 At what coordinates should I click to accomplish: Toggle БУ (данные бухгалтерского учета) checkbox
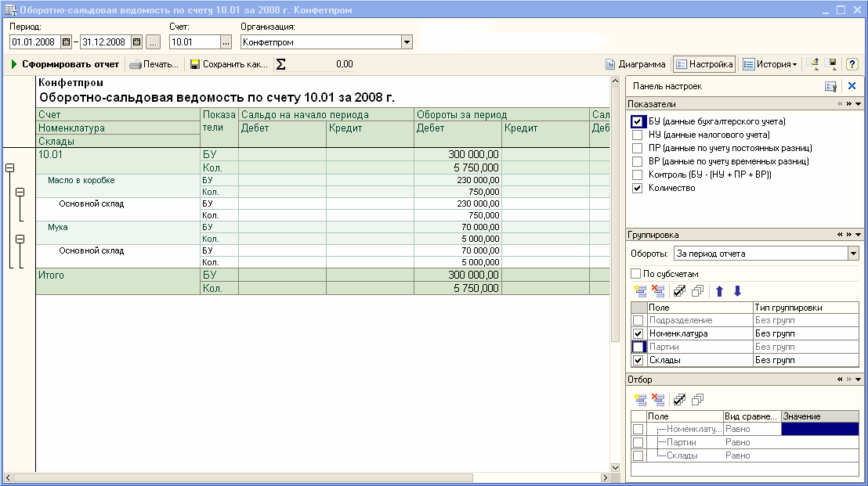coord(638,121)
